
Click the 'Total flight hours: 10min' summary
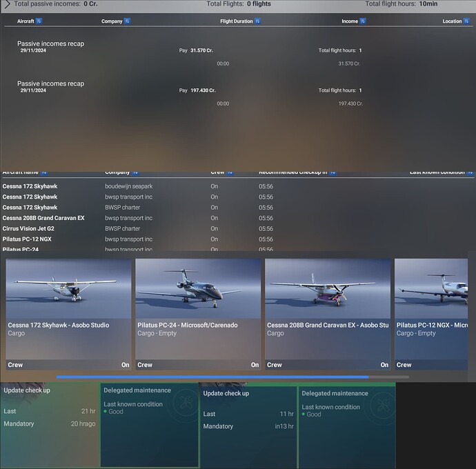(401, 4)
